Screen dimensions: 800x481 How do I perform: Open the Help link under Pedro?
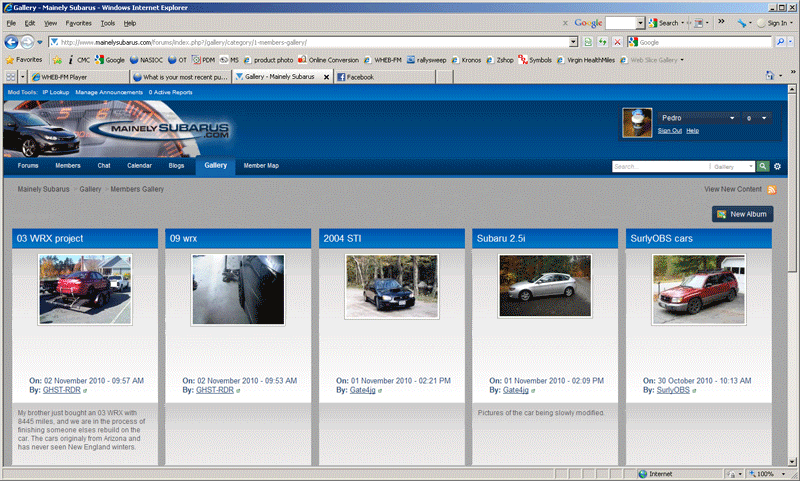tap(692, 131)
